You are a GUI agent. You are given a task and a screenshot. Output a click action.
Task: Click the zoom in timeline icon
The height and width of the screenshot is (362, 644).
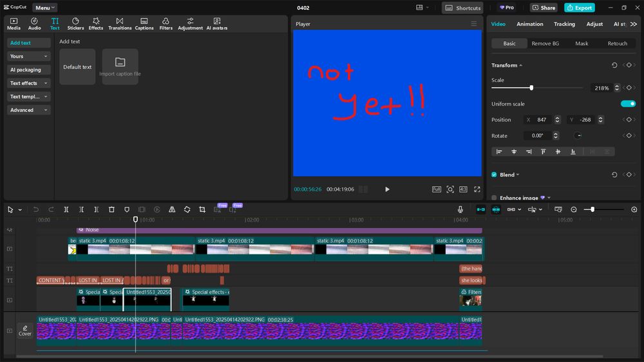pos(634,209)
